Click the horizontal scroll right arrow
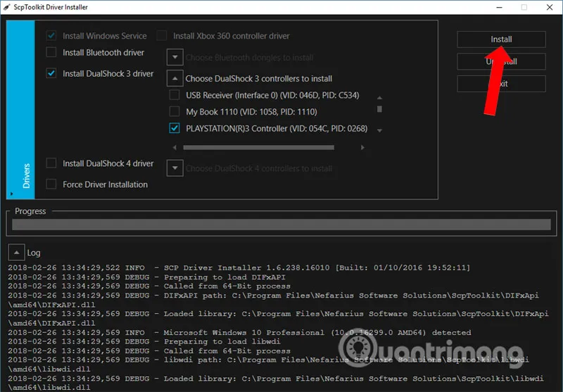563x392 pixels. [x=363, y=148]
